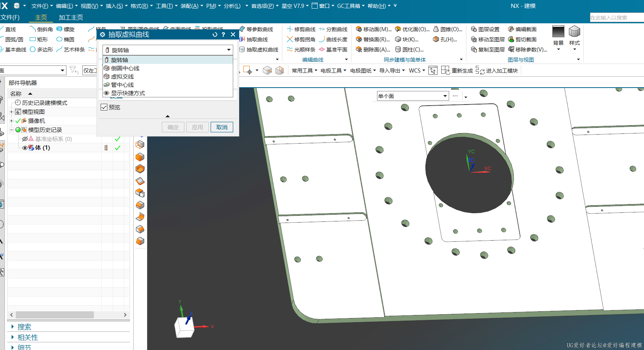Reset the 抽取虚拟曲线 dialog
This screenshot has height=350, width=644.
[215, 35]
